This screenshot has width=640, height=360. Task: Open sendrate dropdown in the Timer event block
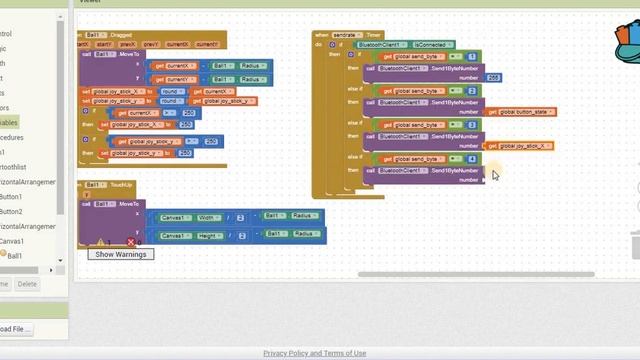tap(347, 35)
